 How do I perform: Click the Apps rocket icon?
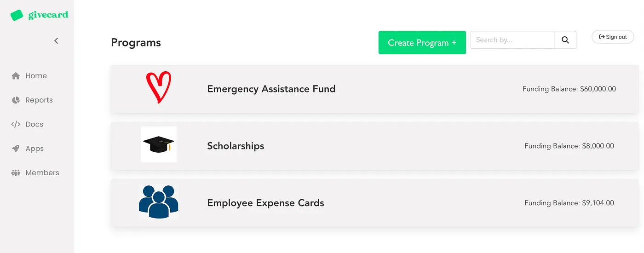coord(16,149)
